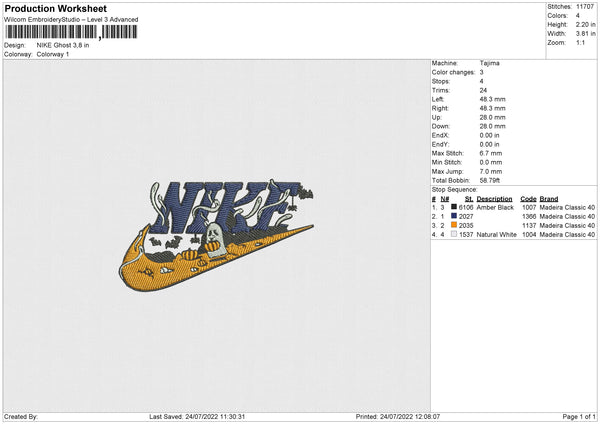This screenshot has width=600, height=424.
Task: Click the barcode at the top
Action: tap(71, 32)
